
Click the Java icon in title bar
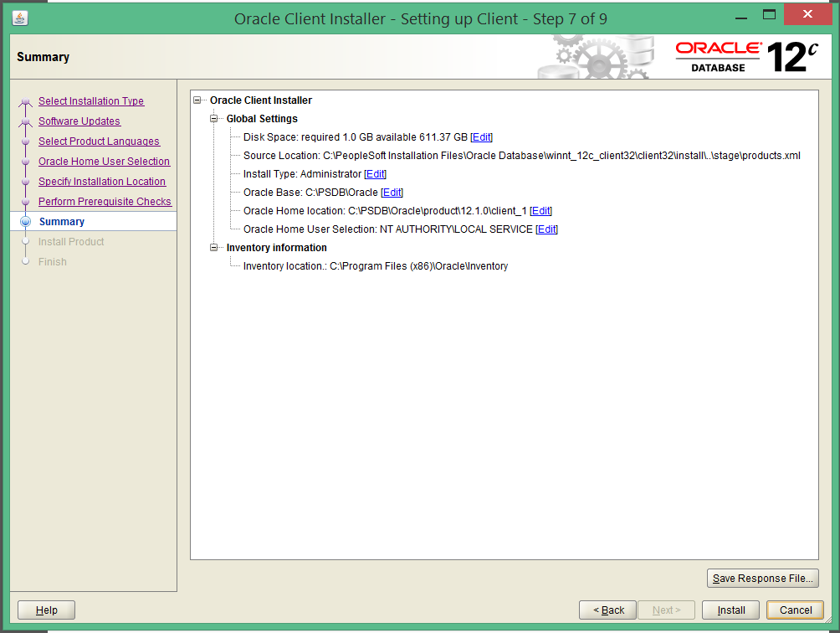(x=20, y=18)
